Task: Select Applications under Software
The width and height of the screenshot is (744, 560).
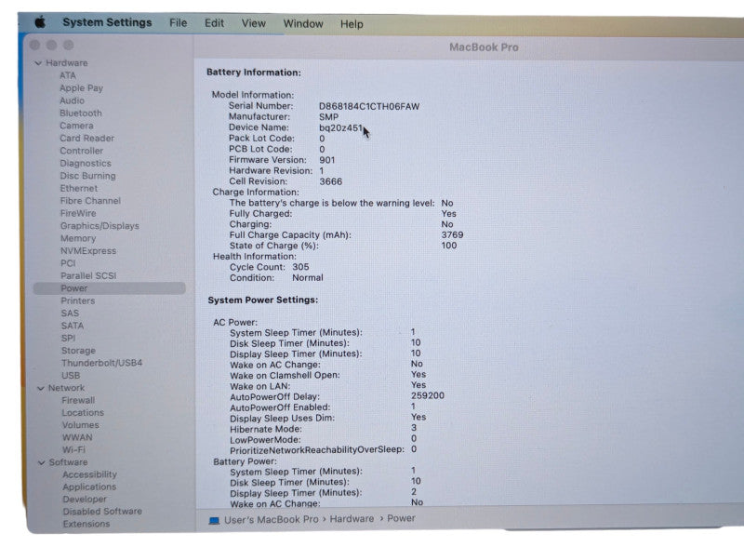Action: tap(89, 487)
